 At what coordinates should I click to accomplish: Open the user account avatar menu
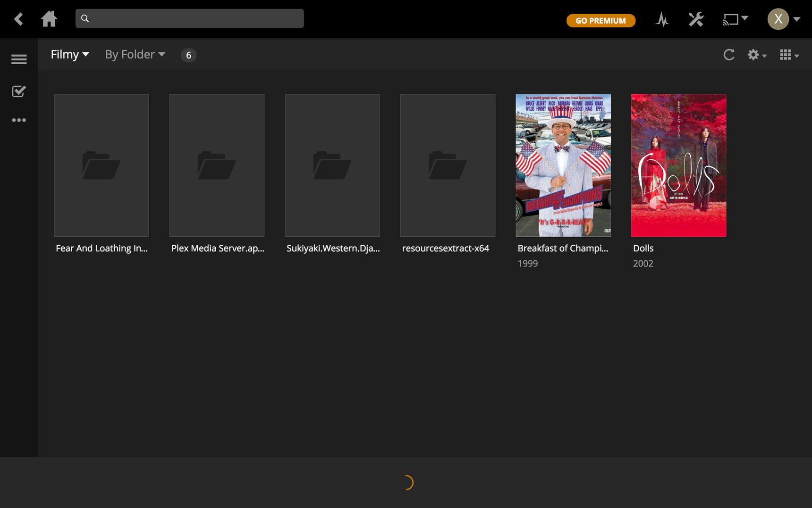(x=783, y=19)
